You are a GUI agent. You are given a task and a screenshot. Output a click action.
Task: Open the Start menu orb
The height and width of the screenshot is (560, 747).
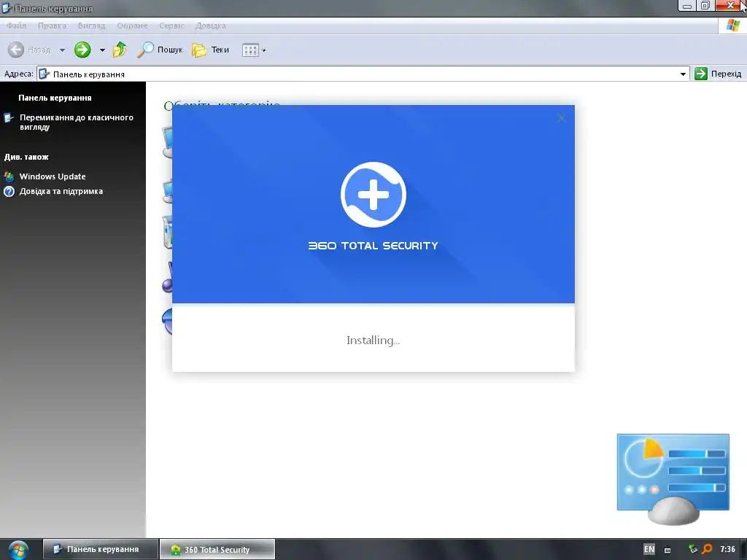pos(18,550)
